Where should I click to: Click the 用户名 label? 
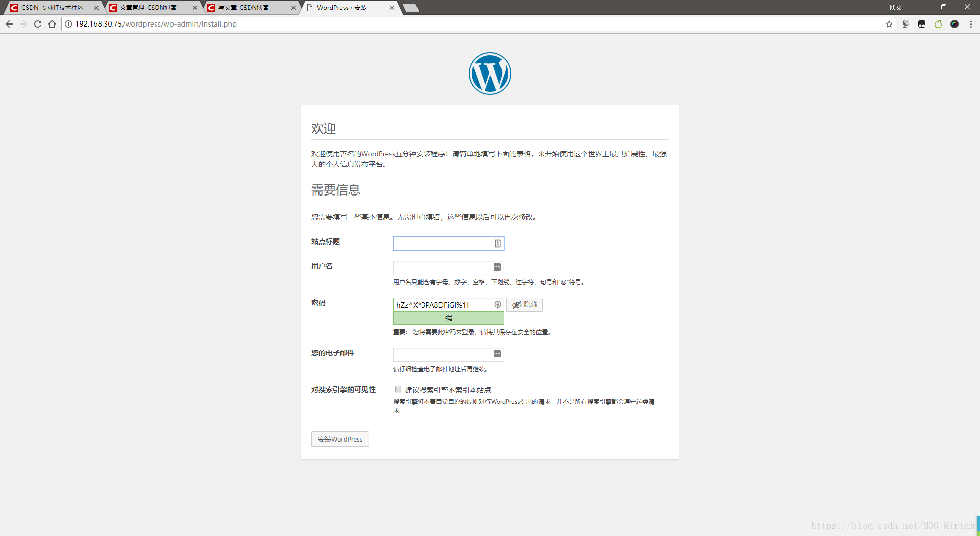322,266
